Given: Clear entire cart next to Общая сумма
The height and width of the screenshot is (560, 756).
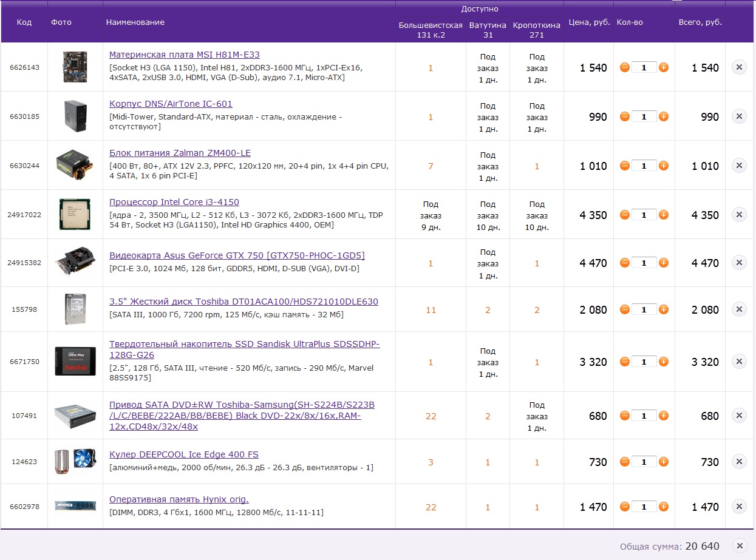Looking at the screenshot, I should point(739,546).
